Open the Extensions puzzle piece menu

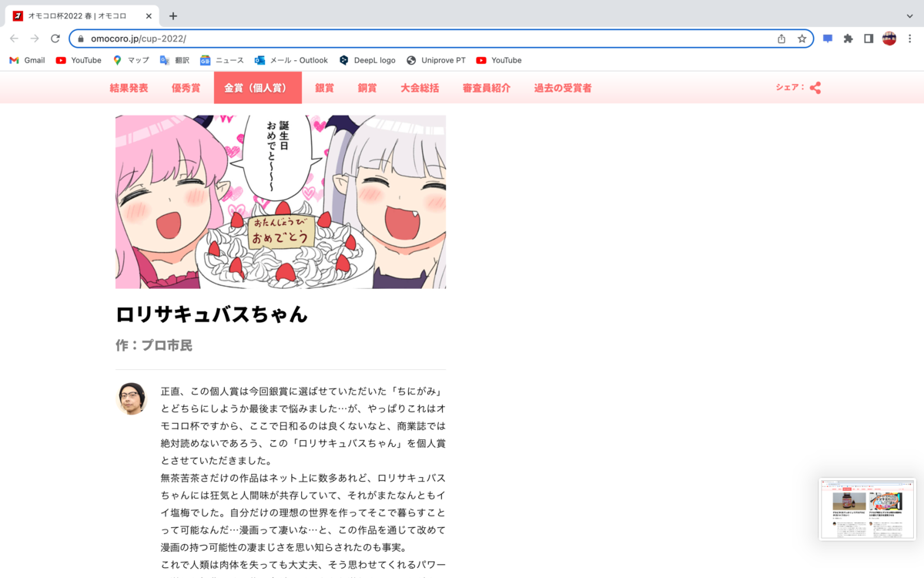[x=848, y=39]
